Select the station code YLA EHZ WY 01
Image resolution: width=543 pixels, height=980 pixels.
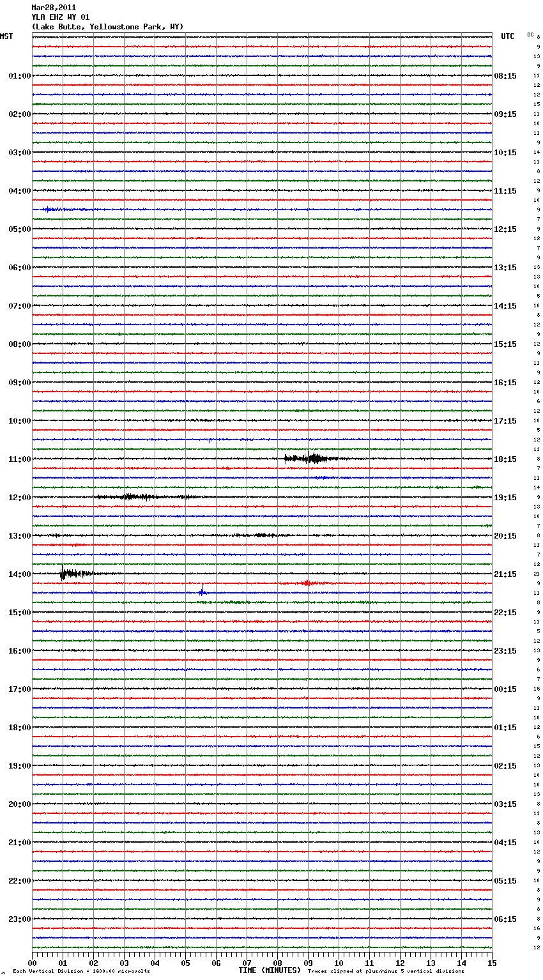(61, 17)
